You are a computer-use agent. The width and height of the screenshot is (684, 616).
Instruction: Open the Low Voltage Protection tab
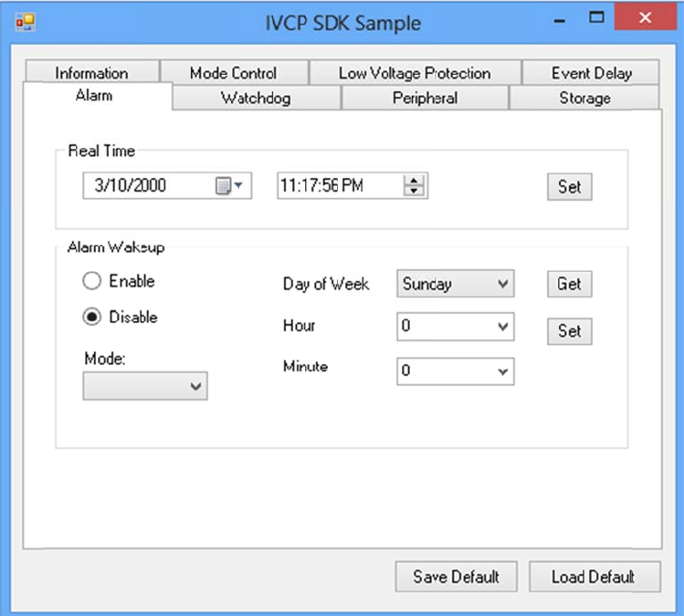click(x=415, y=72)
